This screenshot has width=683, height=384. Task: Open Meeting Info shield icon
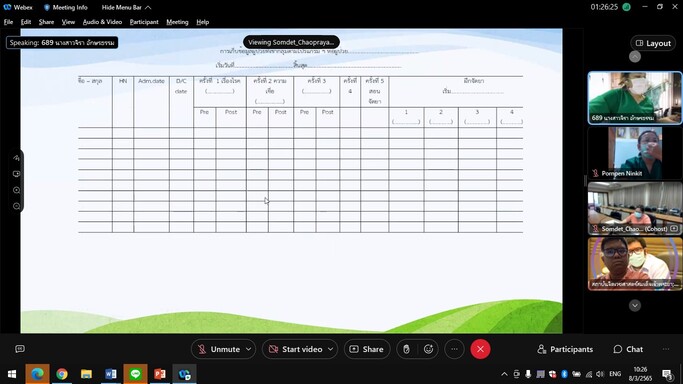[x=47, y=7]
